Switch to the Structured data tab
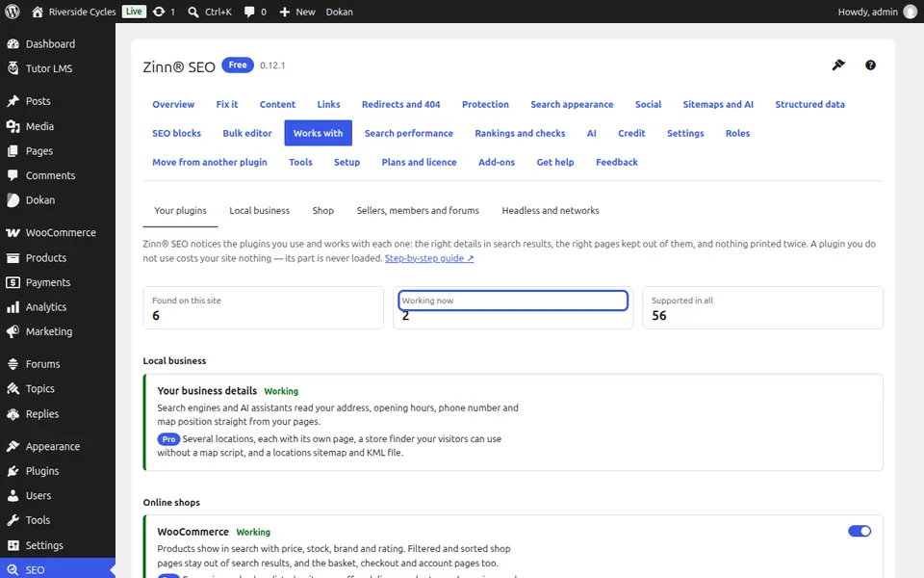 [x=809, y=104]
